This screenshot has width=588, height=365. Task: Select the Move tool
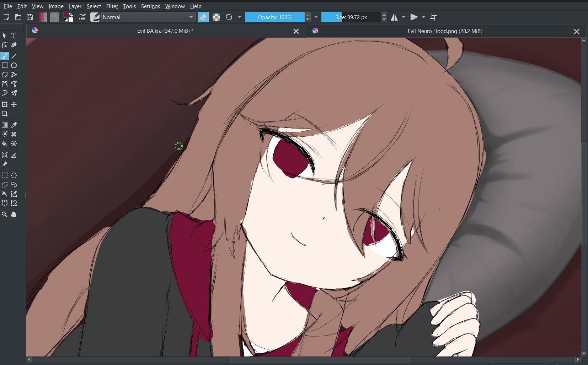[14, 104]
